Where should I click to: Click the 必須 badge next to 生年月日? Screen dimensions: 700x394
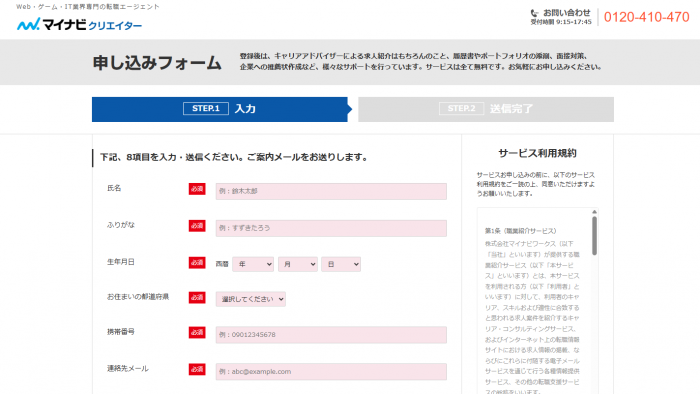tap(197, 263)
